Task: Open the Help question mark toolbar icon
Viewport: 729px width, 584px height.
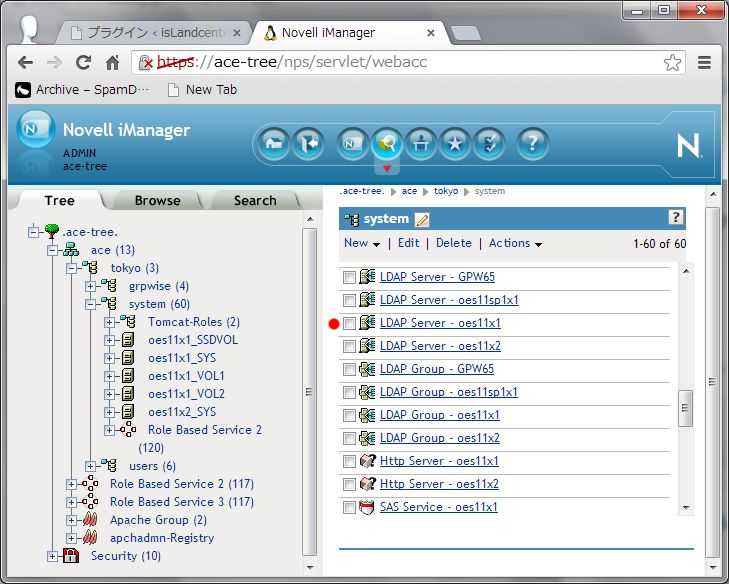Action: (532, 144)
